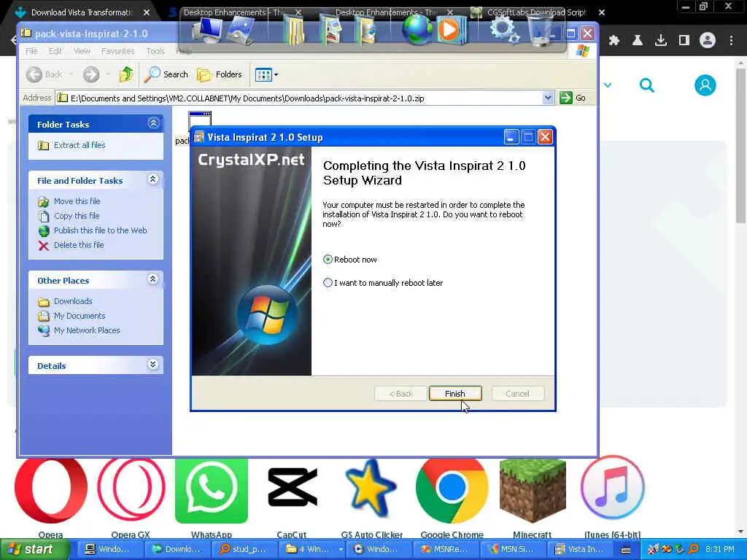Open the Music folder dock icon
Image resolution: width=747 pixels, height=560 pixels.
pos(366,31)
